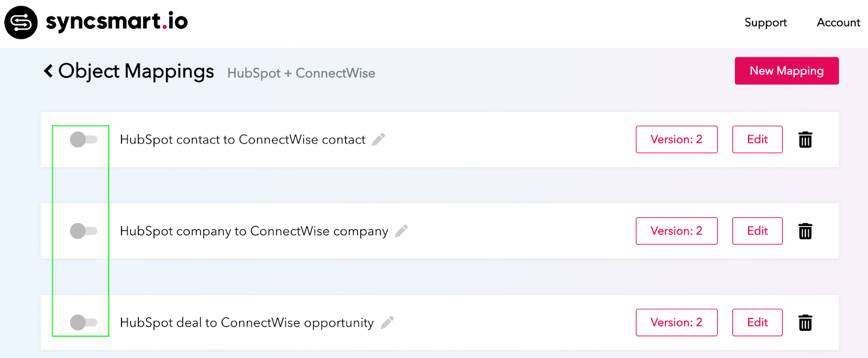Open the Account menu
Screen dimensions: 868x358
pyautogui.click(x=838, y=23)
